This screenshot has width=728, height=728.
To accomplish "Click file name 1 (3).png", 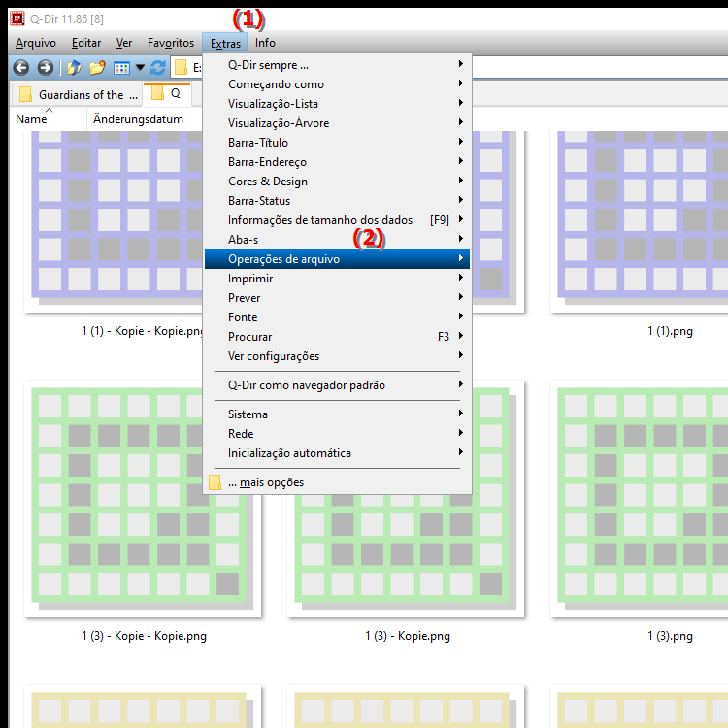I will pyautogui.click(x=670, y=636).
